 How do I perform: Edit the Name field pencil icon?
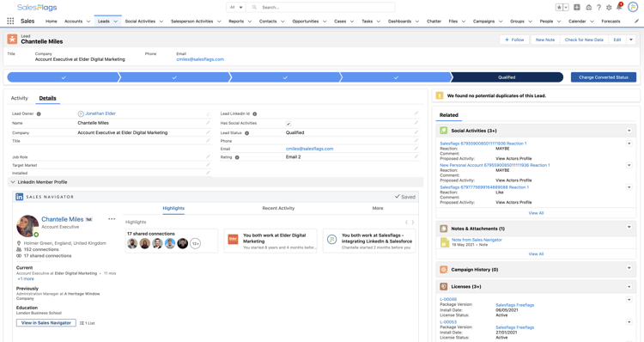click(x=208, y=123)
